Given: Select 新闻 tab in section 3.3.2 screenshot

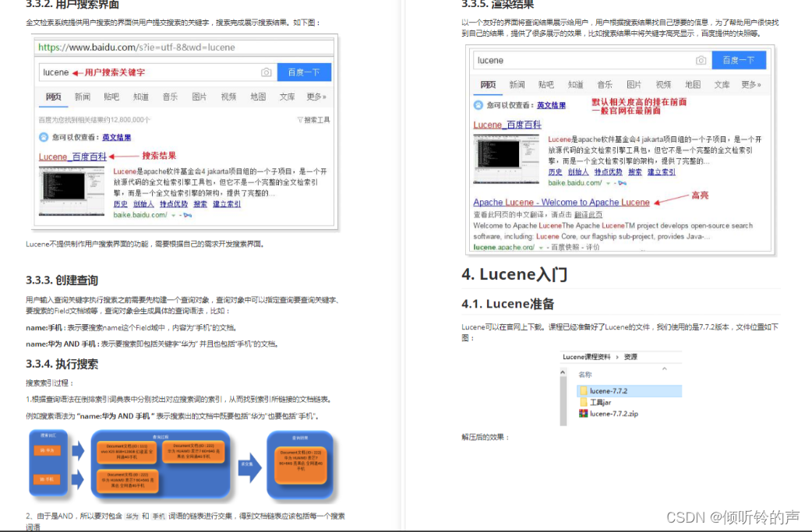Looking at the screenshot, I should point(83,97).
